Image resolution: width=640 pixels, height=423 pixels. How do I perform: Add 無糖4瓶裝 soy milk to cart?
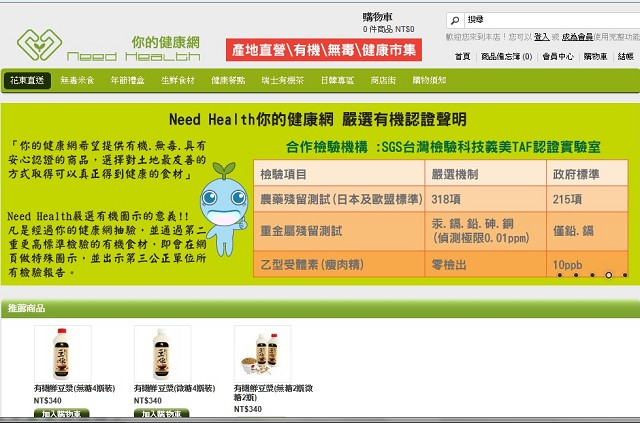[x=62, y=413]
